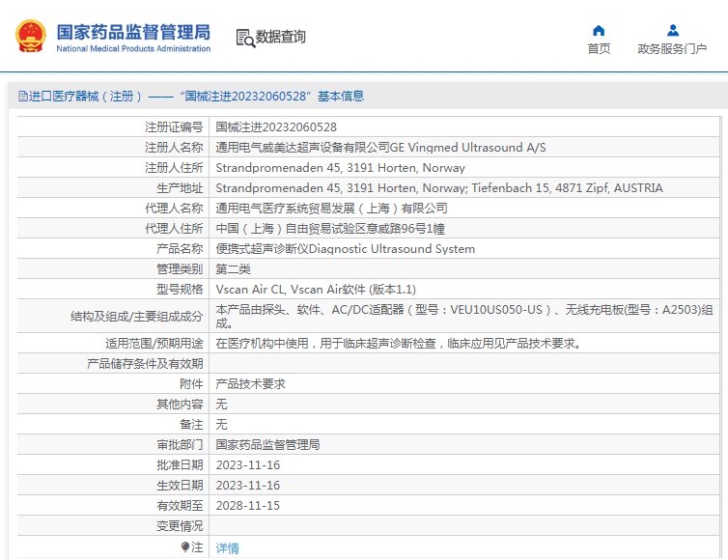Click document icon before 进口医疗器械 heading

click(22, 97)
